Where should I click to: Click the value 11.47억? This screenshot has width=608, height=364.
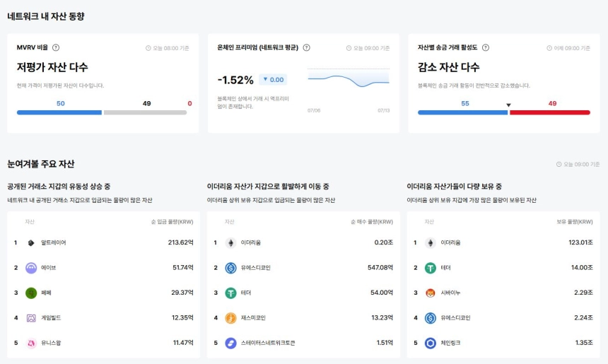(x=183, y=343)
